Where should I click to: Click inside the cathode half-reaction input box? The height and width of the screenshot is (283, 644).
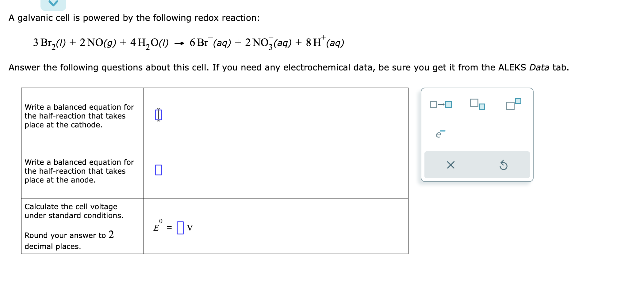tap(158, 115)
